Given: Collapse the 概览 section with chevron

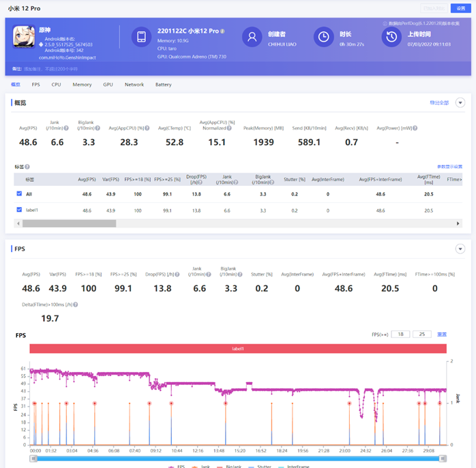Looking at the screenshot, I should [x=460, y=103].
